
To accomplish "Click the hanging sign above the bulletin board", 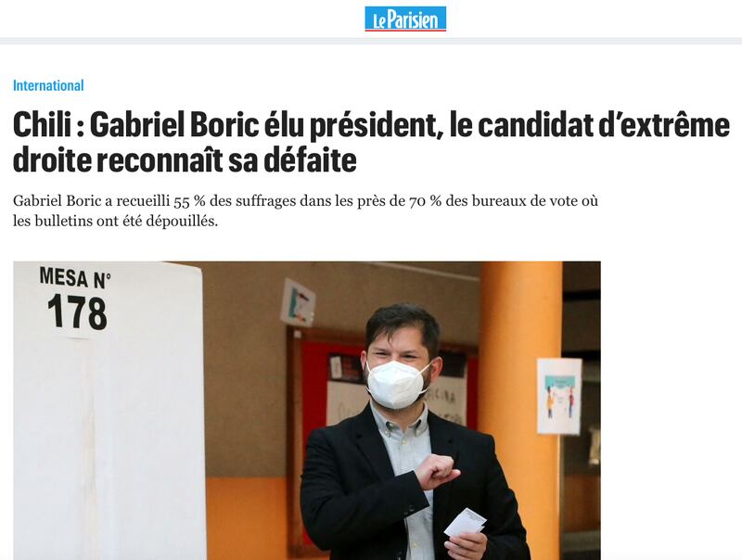I will 298,302.
